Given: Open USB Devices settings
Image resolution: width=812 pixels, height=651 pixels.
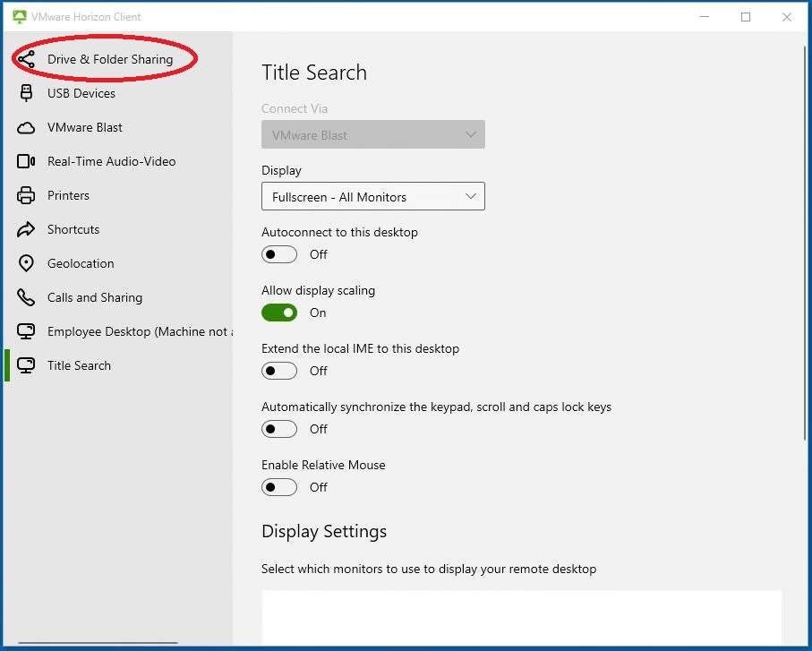Looking at the screenshot, I should [x=118, y=93].
